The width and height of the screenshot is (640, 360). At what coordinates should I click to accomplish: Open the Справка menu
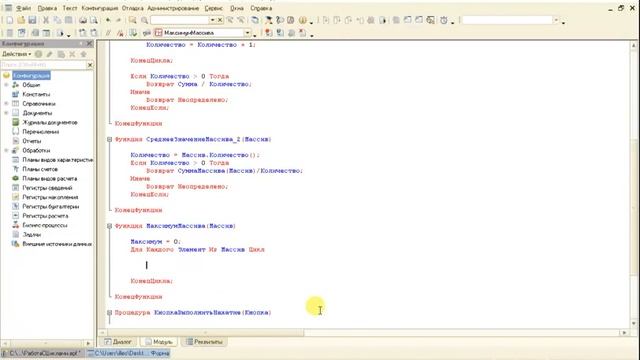click(x=261, y=8)
